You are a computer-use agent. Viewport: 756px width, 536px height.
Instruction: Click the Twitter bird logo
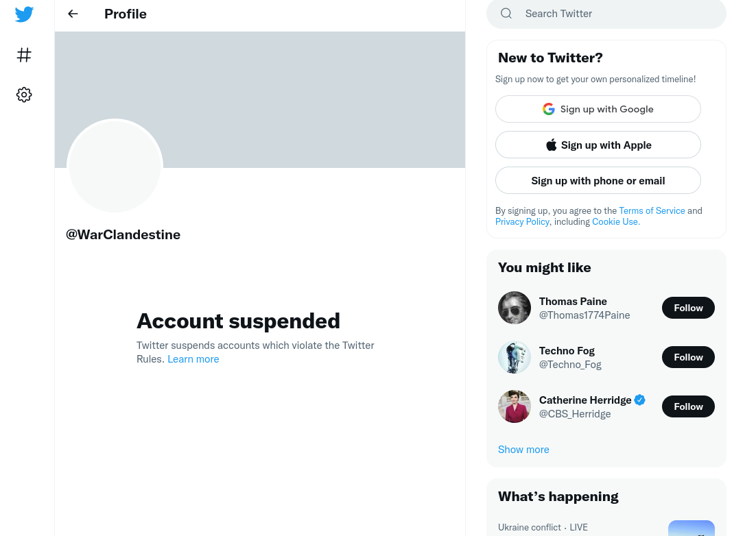pos(24,14)
